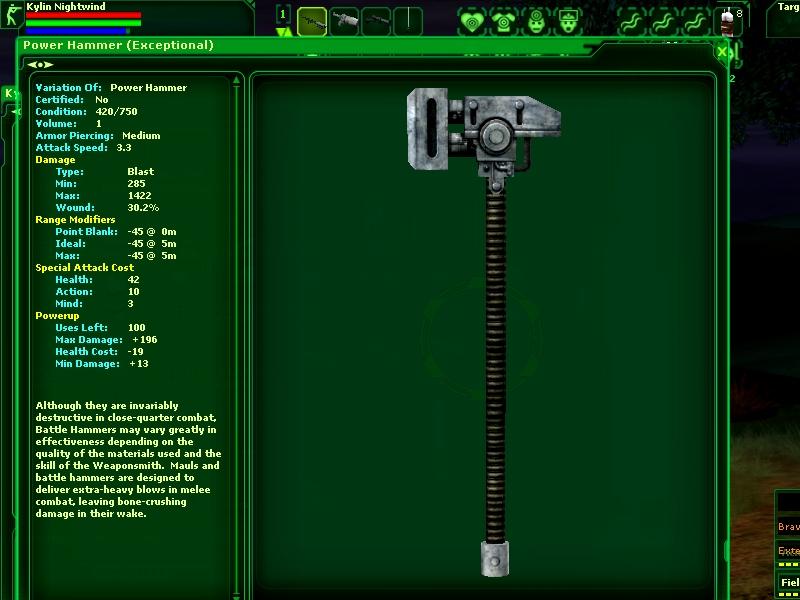Viewport: 800px width, 600px height.
Task: Click the Special Attack Cost heading
Action: point(85,267)
